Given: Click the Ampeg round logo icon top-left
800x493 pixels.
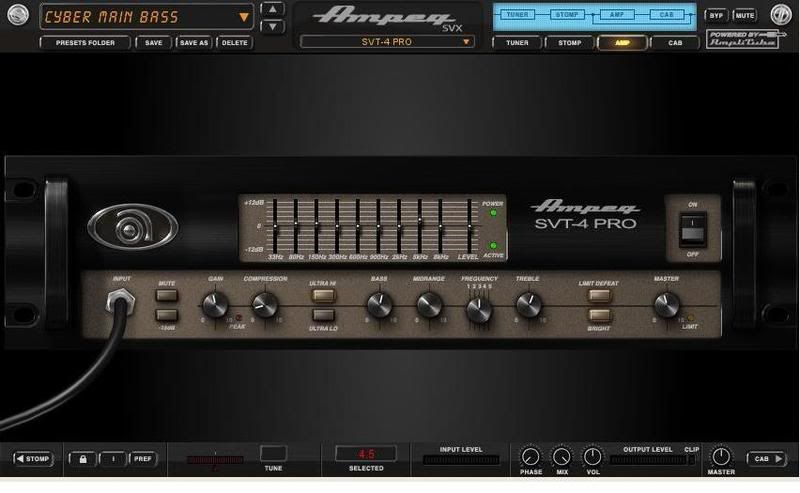Looking at the screenshot, I should [x=18, y=15].
